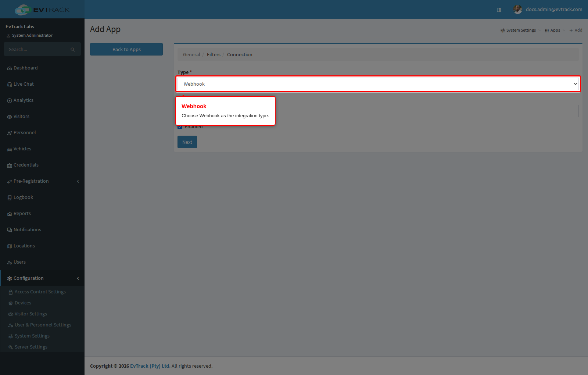Open the EvTrack (Pty) Ltd. footer link

tap(150, 366)
